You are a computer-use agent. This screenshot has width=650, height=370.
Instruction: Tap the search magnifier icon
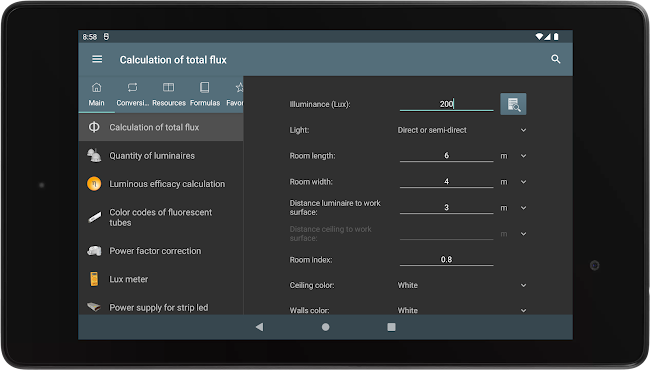(555, 59)
